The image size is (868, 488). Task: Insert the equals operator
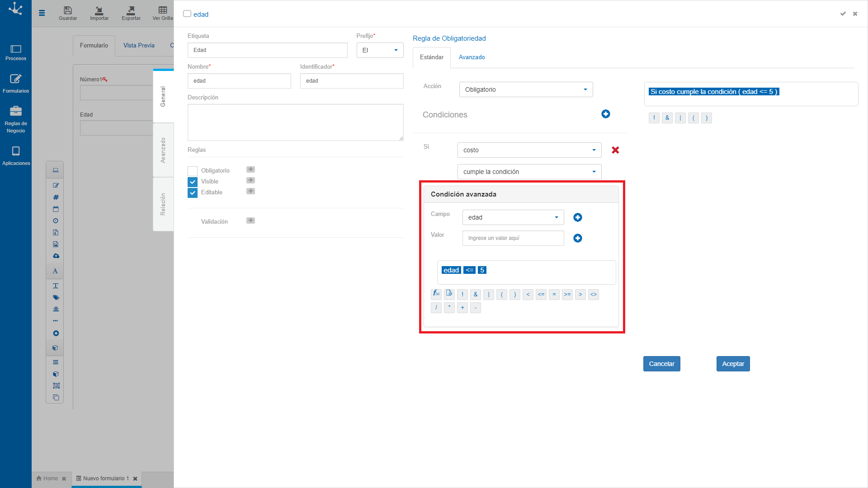coord(554,295)
